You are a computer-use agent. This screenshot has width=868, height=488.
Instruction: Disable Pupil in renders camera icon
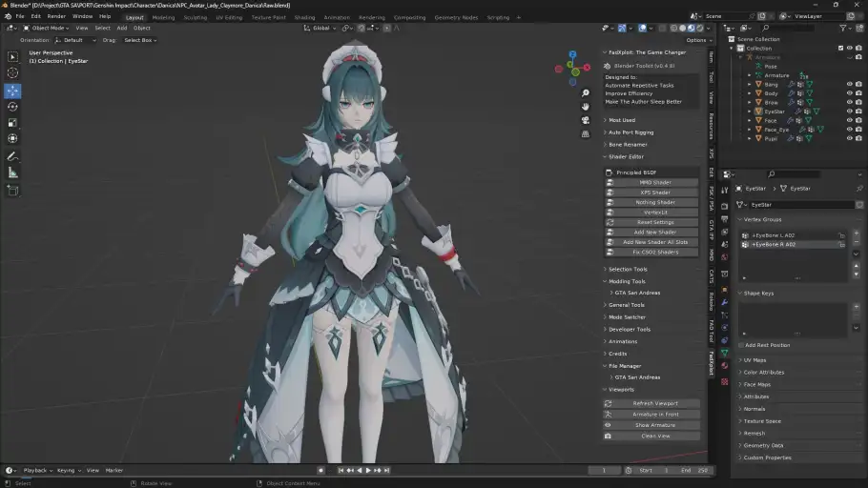[858, 138]
